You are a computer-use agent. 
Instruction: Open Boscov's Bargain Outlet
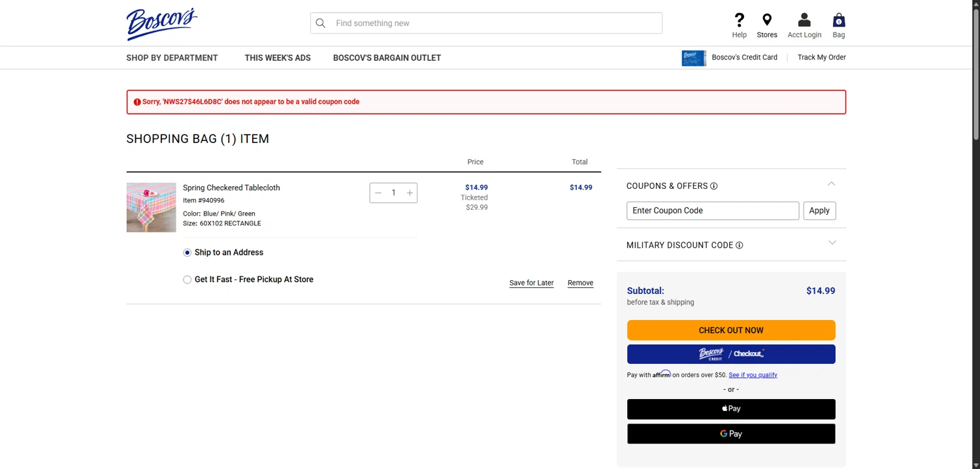(387, 58)
